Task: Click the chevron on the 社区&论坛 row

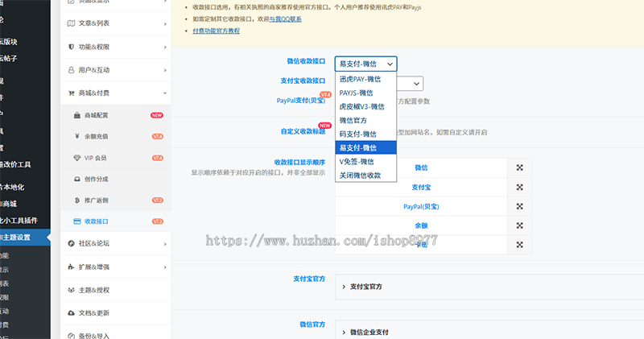Action: [x=165, y=244]
